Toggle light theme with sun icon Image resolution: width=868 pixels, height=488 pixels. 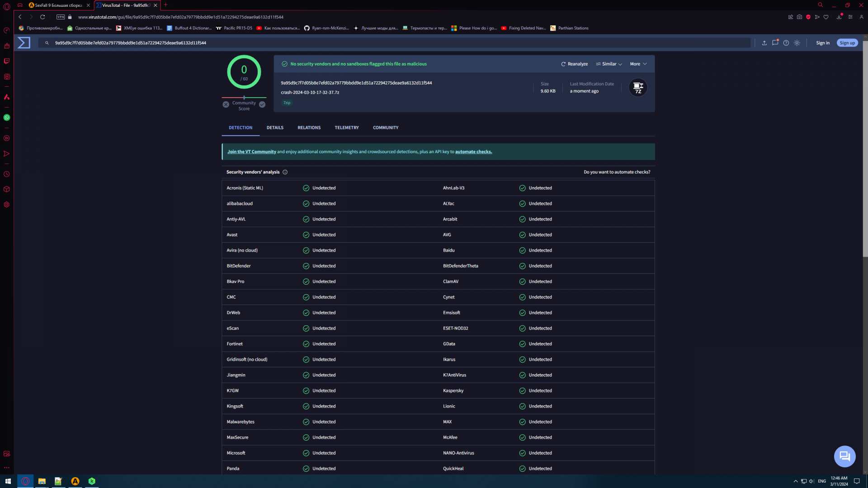(797, 43)
